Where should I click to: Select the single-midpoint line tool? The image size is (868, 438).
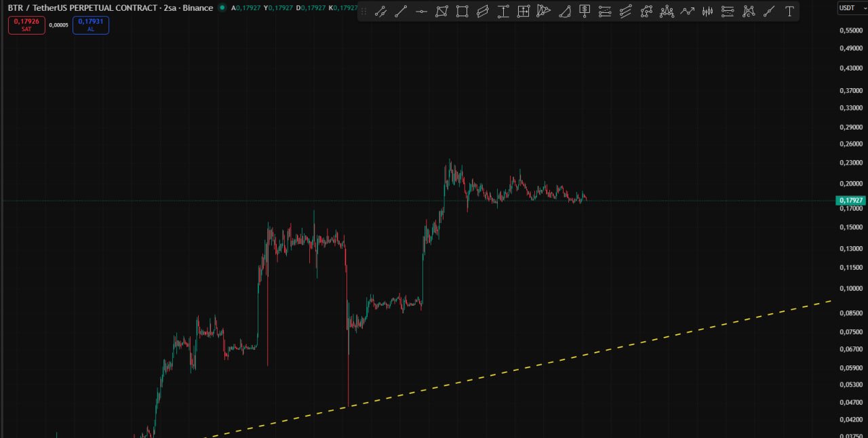tap(769, 12)
